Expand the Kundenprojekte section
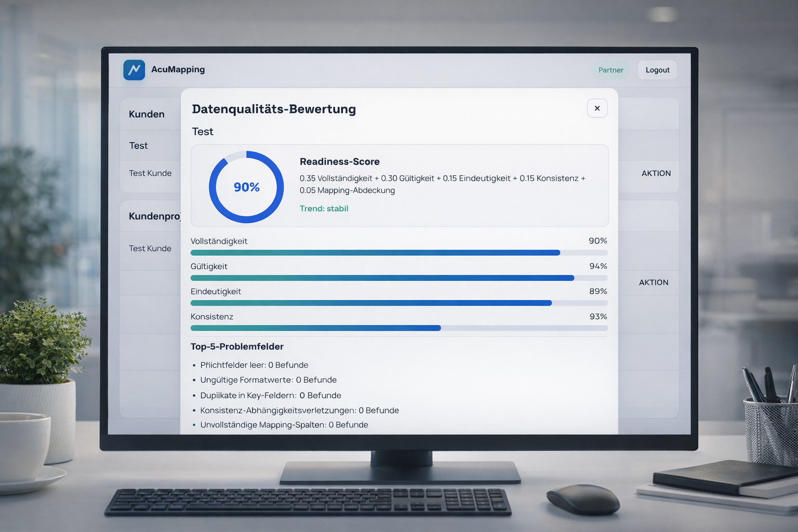This screenshot has height=532, width=798. click(x=155, y=216)
